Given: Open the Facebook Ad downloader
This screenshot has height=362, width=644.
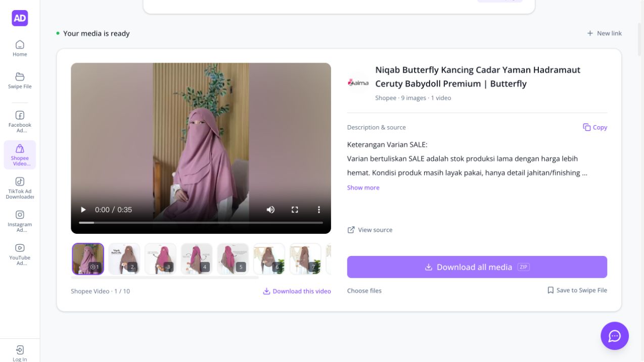Looking at the screenshot, I should 20,122.
